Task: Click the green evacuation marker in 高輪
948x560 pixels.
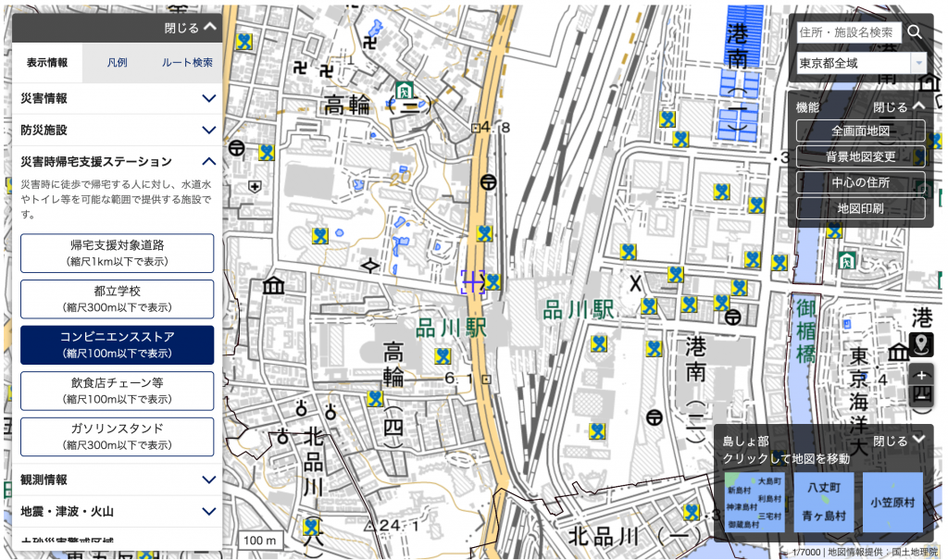Action: coord(404,90)
